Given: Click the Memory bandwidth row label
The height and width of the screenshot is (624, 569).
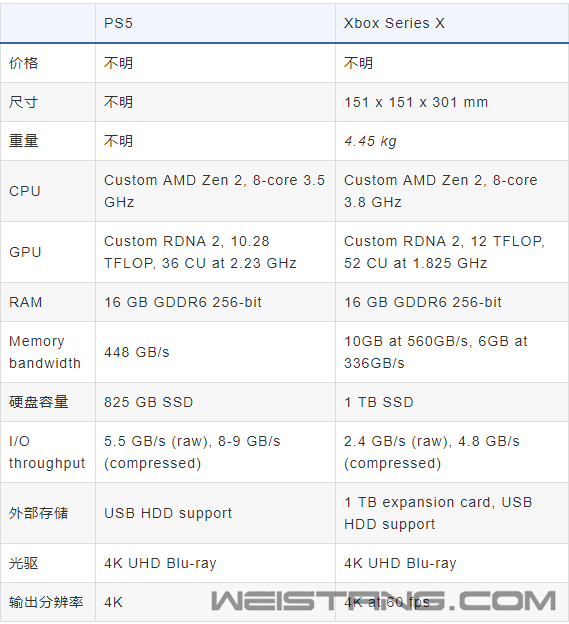Looking at the screenshot, I should (x=45, y=352).
